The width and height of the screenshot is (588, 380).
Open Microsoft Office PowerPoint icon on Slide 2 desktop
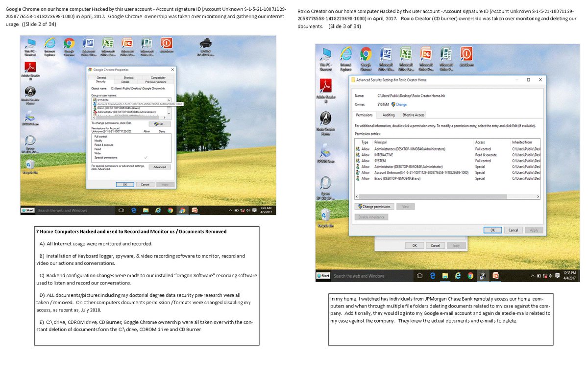point(127,47)
